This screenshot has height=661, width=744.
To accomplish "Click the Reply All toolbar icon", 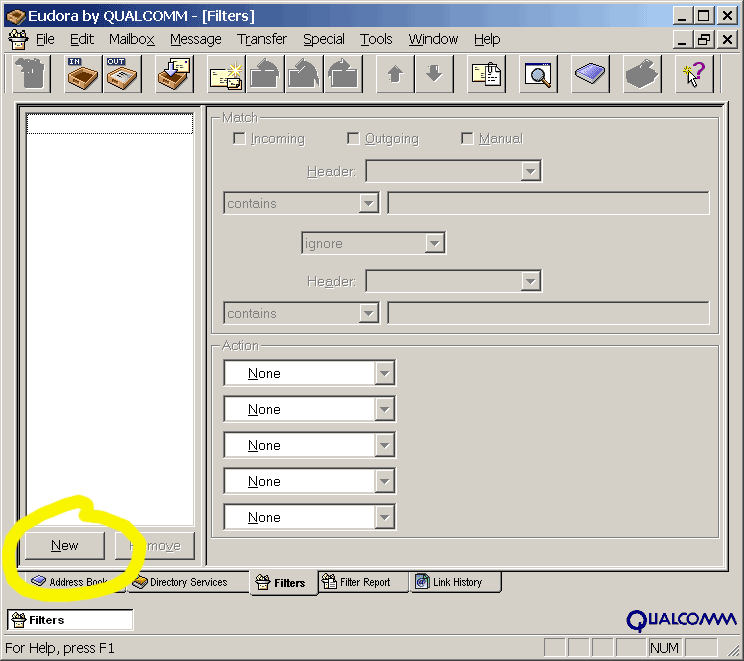I will pos(304,74).
